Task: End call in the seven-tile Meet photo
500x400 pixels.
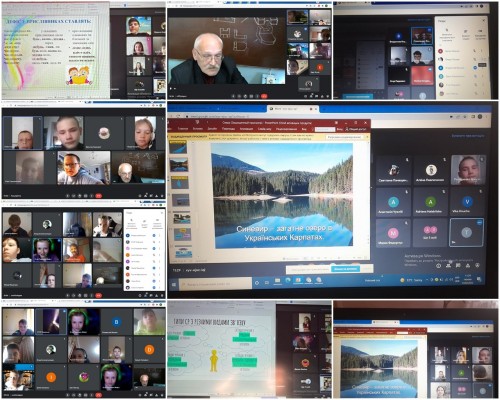Action: click(x=99, y=196)
